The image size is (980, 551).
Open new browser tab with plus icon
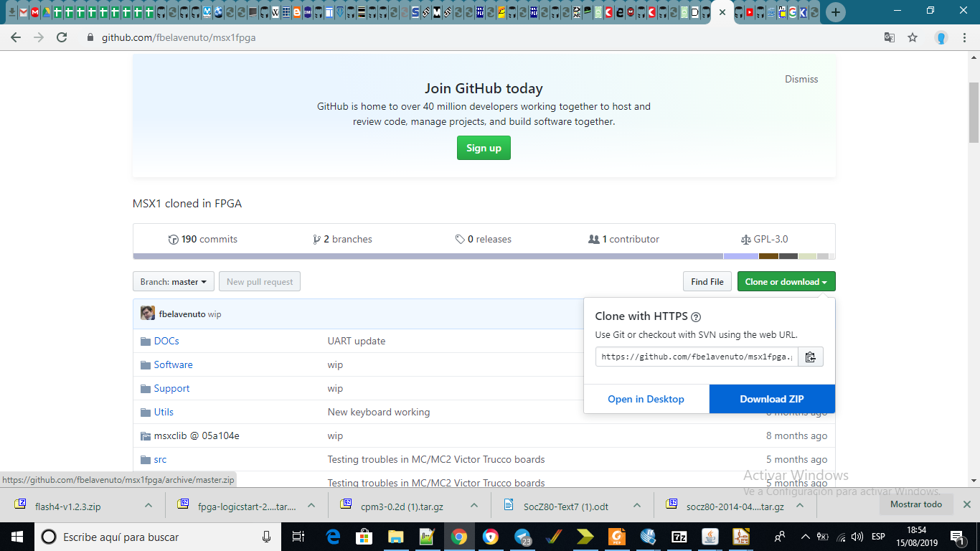pyautogui.click(x=835, y=12)
